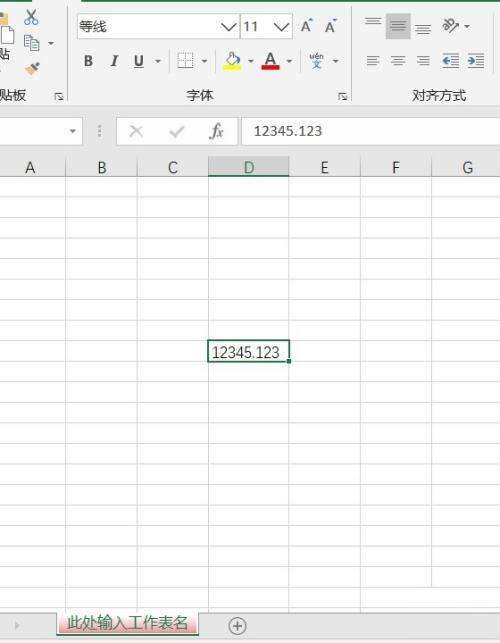Toggle underline formatting
Image resolution: width=500 pixels, height=643 pixels.
pyautogui.click(x=139, y=61)
